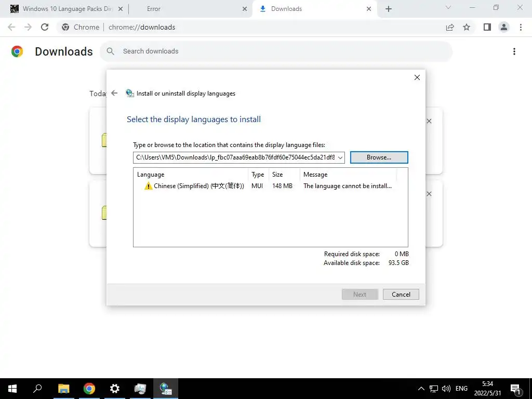Open the Downloads page more actions menu
This screenshot has height=399, width=532.
click(x=514, y=51)
